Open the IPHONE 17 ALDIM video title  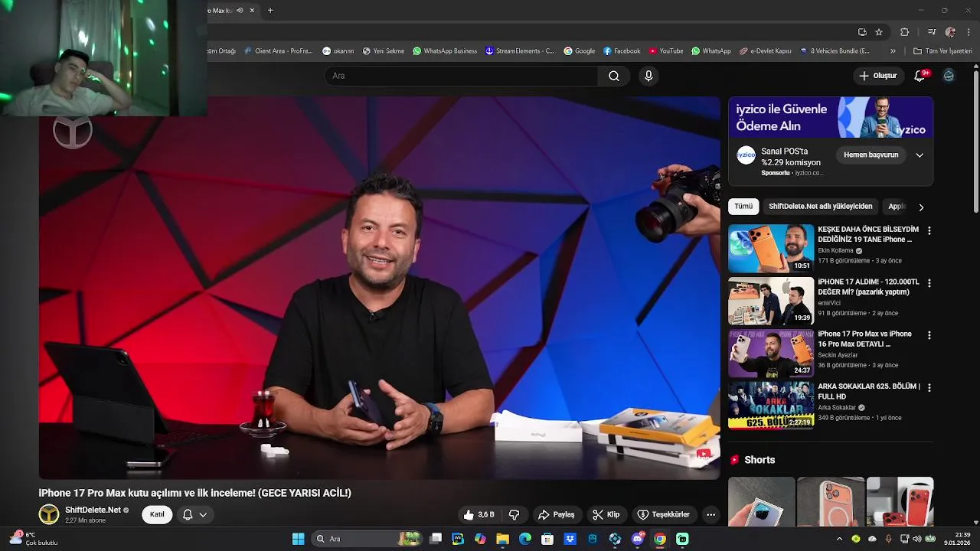pyautogui.click(x=868, y=286)
